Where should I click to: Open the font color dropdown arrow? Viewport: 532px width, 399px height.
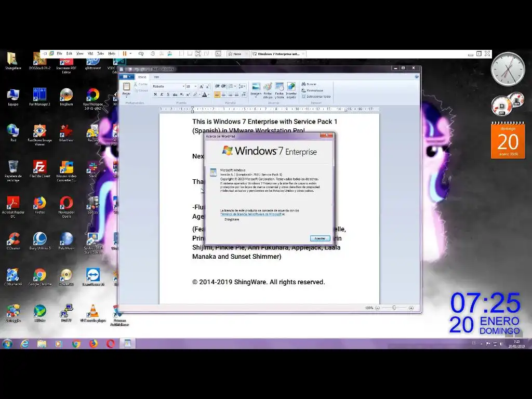click(209, 95)
